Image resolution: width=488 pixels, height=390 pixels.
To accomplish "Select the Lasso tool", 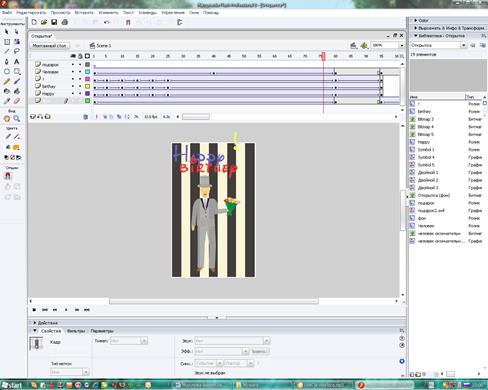I will [x=17, y=51].
